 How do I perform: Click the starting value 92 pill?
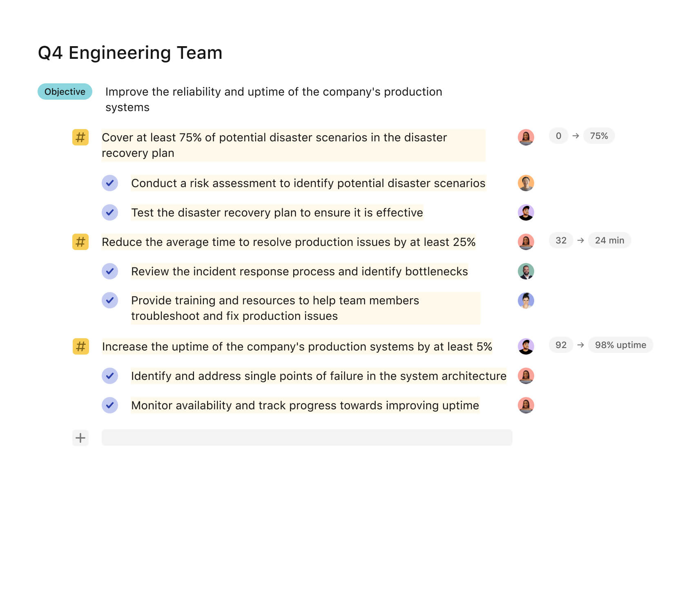[561, 345]
